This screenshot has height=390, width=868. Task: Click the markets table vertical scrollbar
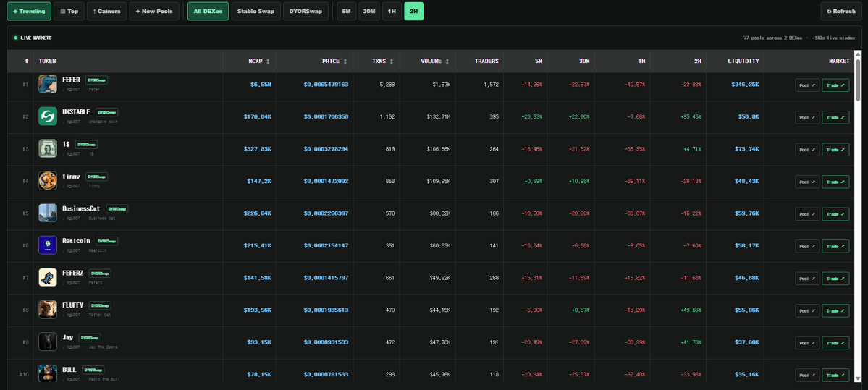click(858, 80)
